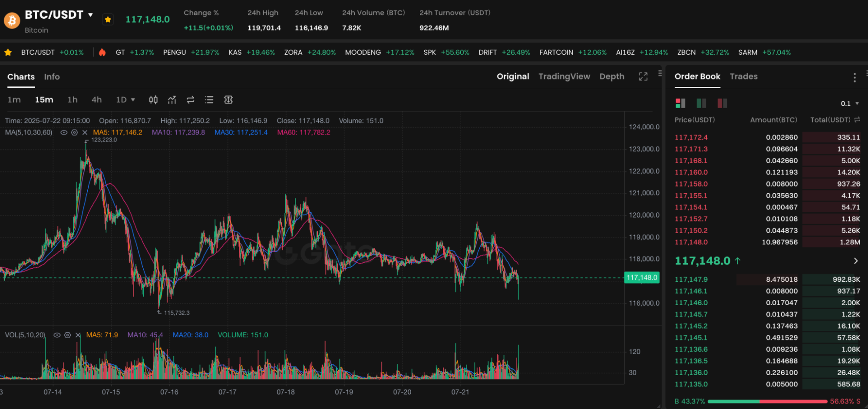The width and height of the screenshot is (868, 409).
Task: Set chart interval to 15m
Action: coord(44,100)
